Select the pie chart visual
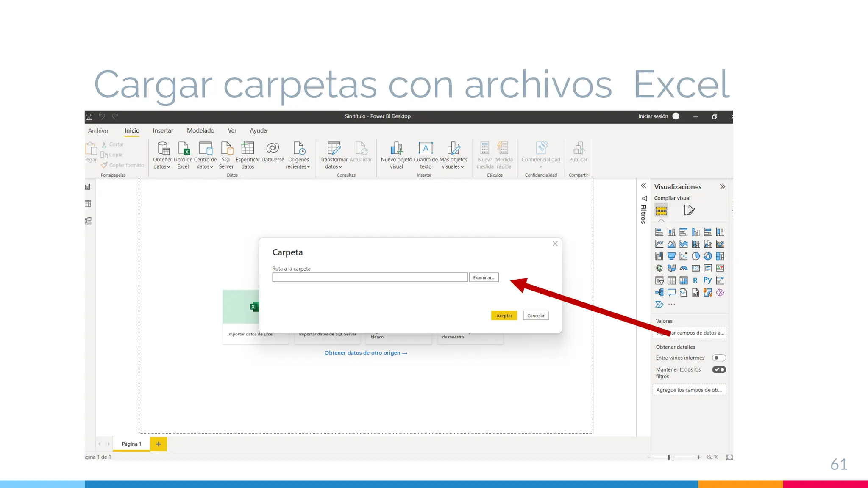The image size is (868, 488). 696,256
